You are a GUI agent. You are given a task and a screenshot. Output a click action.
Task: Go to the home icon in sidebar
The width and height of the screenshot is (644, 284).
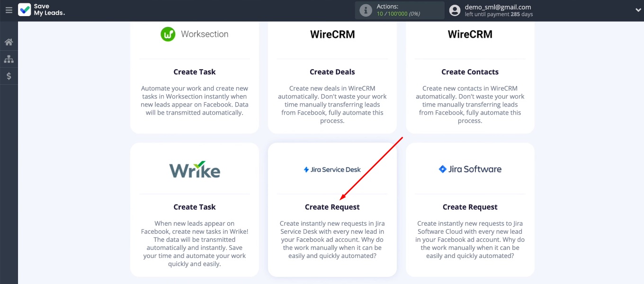pos(9,42)
